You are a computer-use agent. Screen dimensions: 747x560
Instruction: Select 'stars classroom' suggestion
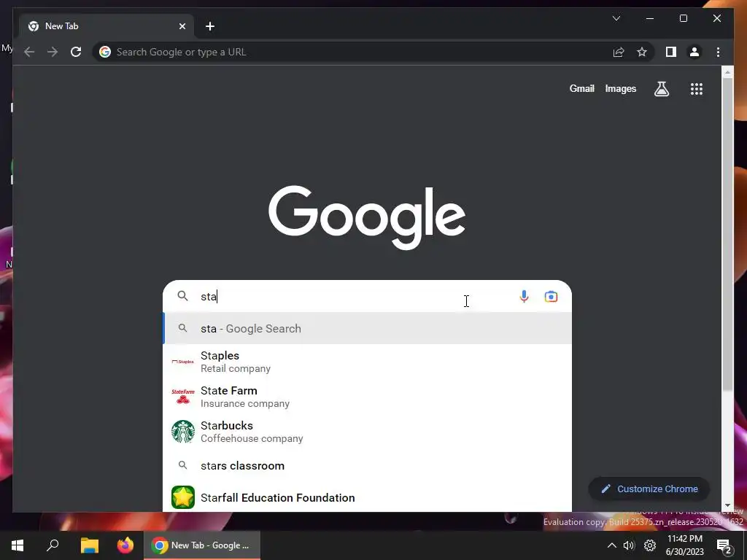pos(367,466)
